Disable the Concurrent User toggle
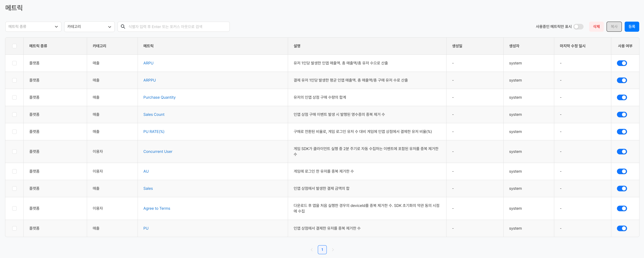 point(622,151)
